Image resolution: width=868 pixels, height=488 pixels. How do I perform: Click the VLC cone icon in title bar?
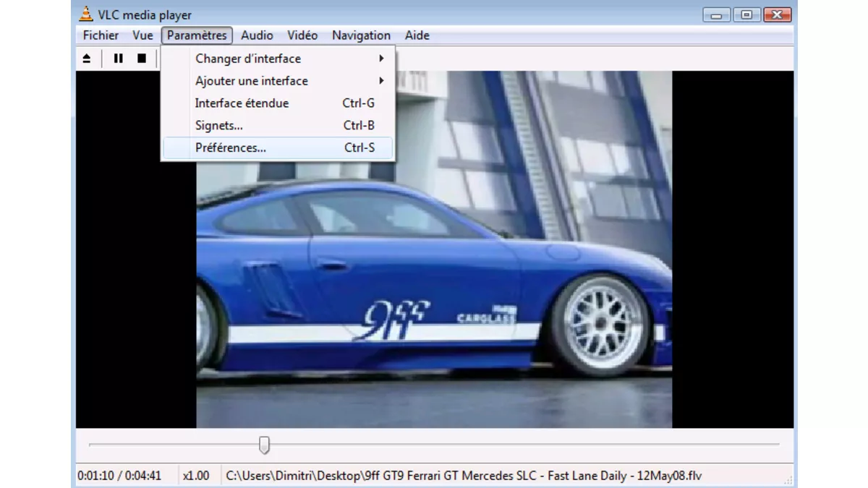pyautogui.click(x=86, y=14)
